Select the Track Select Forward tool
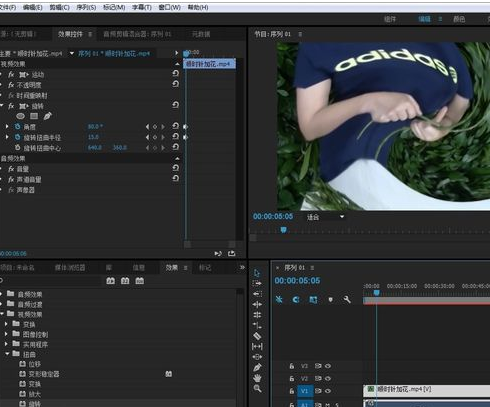Image resolution: width=490 pixels, height=407 pixels. coord(257,283)
